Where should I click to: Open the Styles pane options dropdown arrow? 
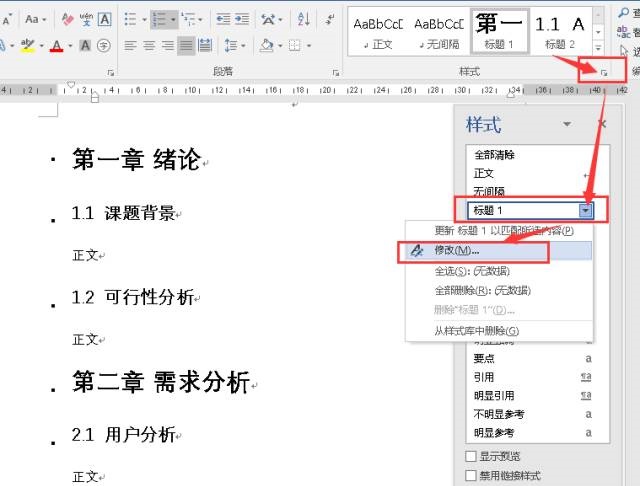pyautogui.click(x=567, y=124)
